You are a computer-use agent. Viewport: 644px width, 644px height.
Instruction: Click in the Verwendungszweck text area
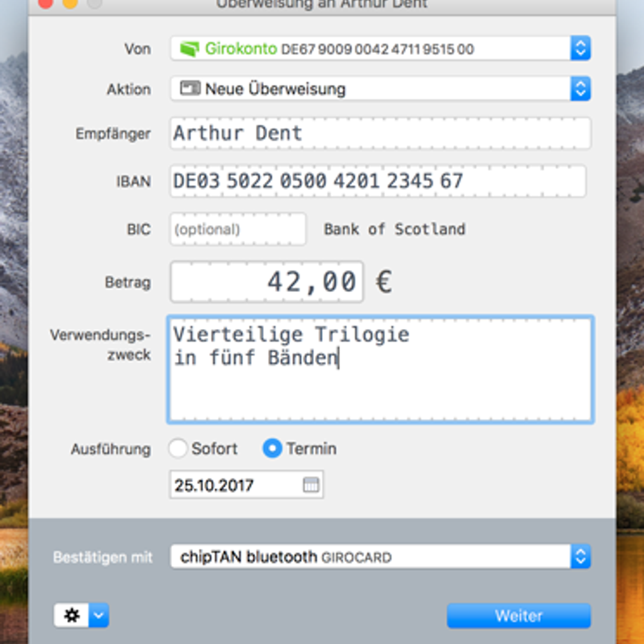click(x=380, y=386)
